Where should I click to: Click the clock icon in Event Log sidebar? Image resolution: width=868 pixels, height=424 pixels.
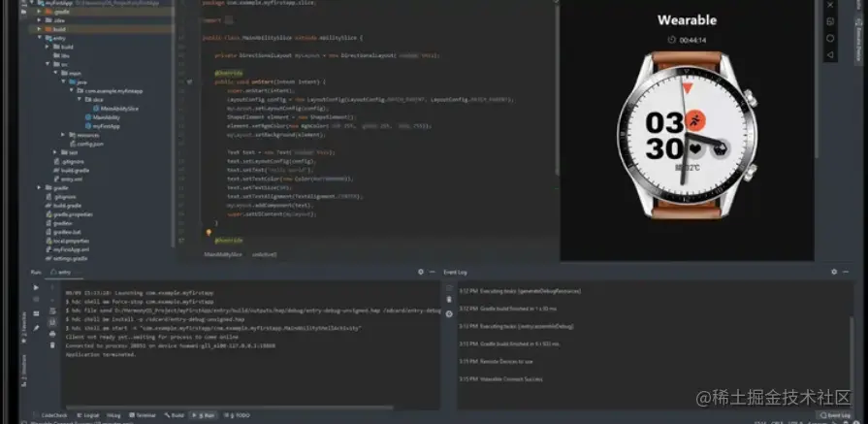[x=449, y=313]
